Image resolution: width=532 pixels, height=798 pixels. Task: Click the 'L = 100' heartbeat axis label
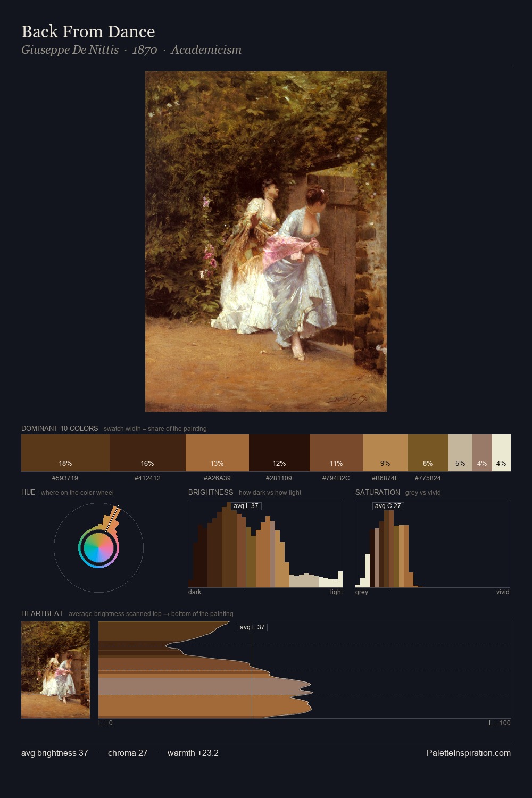tap(500, 722)
